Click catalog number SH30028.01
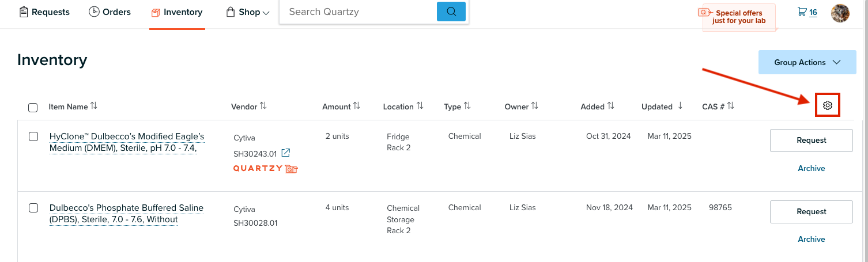The height and width of the screenshot is (262, 868). [255, 223]
